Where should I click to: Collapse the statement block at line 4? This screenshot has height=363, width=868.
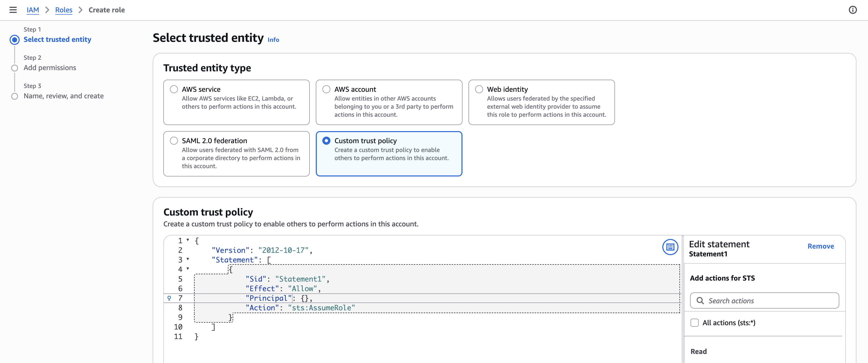pos(187,269)
